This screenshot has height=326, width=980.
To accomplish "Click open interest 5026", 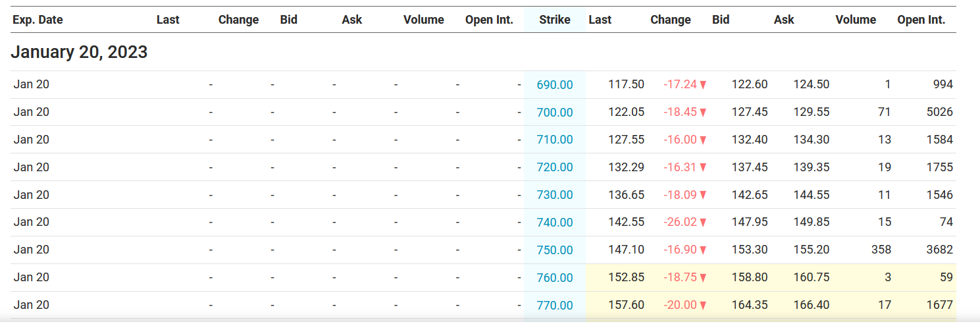I will pyautogui.click(x=940, y=112).
